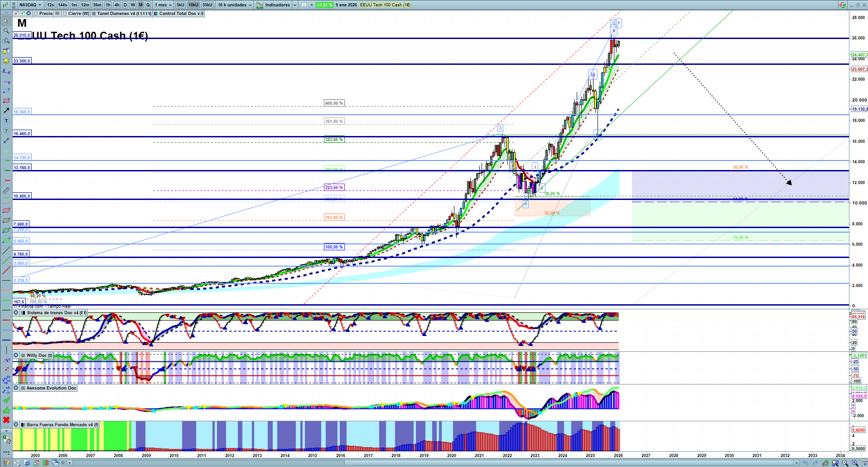Select the M monthly timeframe button
Viewport: 868px width, 467px height.
pos(140,5)
